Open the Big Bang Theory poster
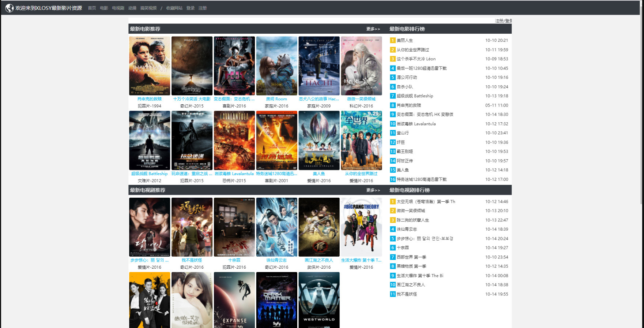The height and width of the screenshot is (328, 644). (361, 227)
